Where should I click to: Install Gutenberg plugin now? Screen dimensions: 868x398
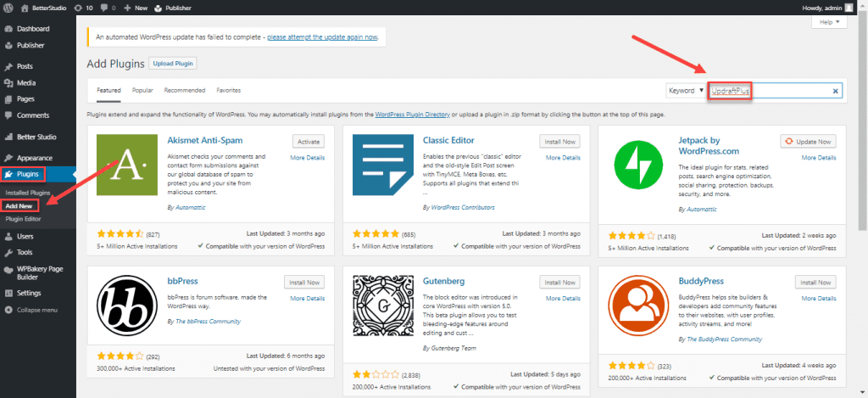coord(559,282)
